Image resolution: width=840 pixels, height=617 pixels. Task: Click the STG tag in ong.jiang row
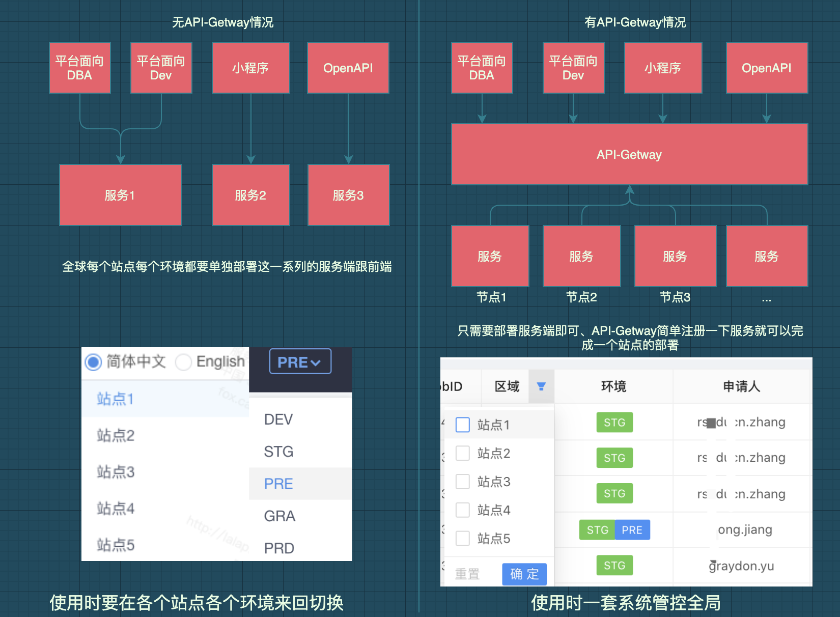(x=597, y=530)
